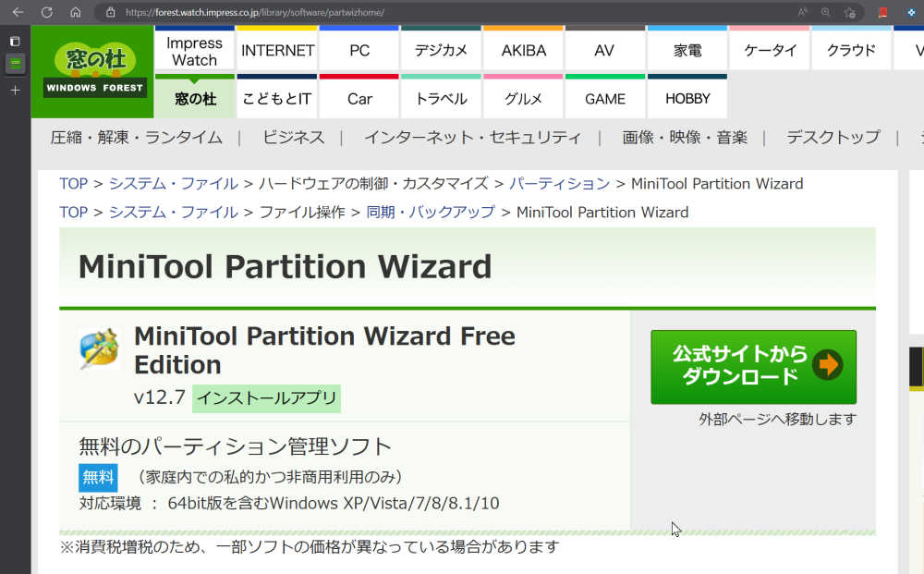Select the open 窓の杜 tab in the vertical tab bar
924x574 pixels.
(x=16, y=64)
